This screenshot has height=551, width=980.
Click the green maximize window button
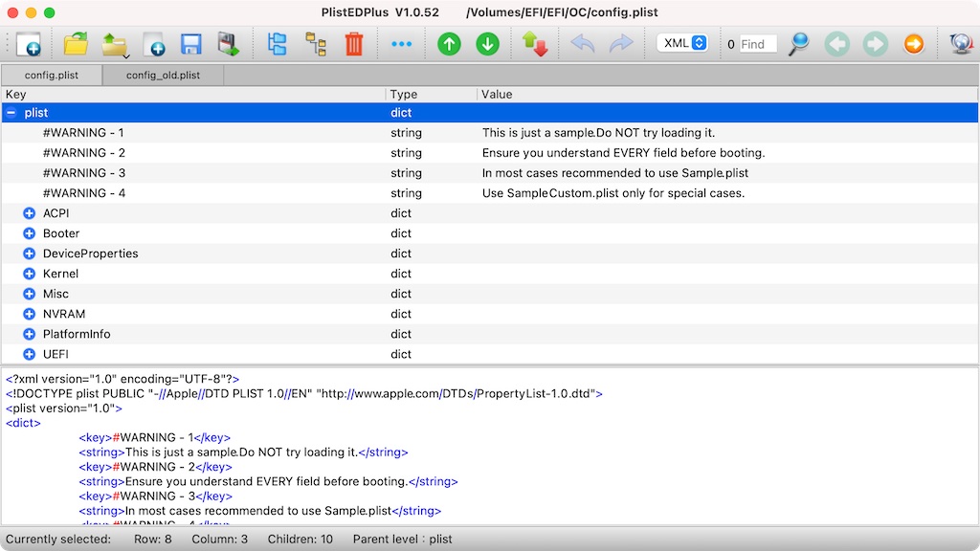point(50,12)
